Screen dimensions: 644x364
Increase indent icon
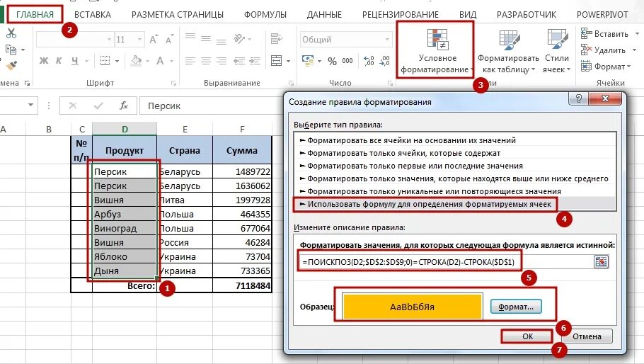point(255,61)
